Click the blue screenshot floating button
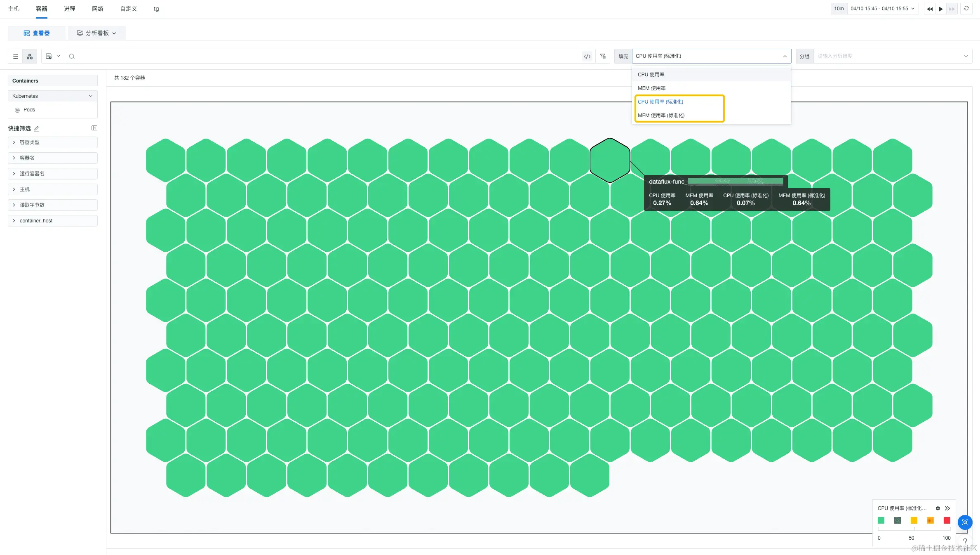The width and height of the screenshot is (980, 555). [965, 522]
